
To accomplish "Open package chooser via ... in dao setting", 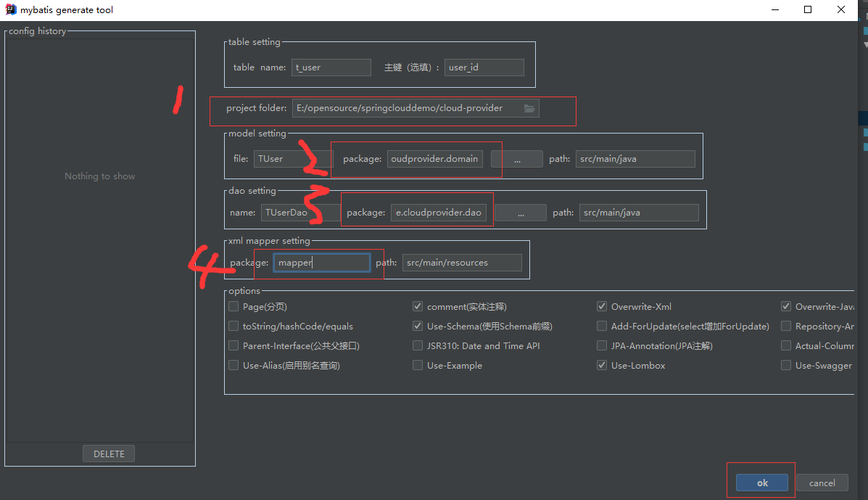I will click(x=520, y=212).
